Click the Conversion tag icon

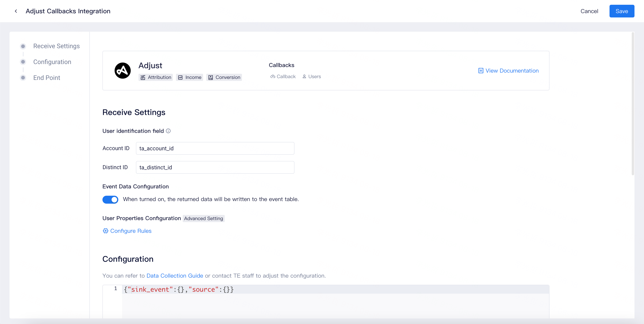tap(210, 77)
